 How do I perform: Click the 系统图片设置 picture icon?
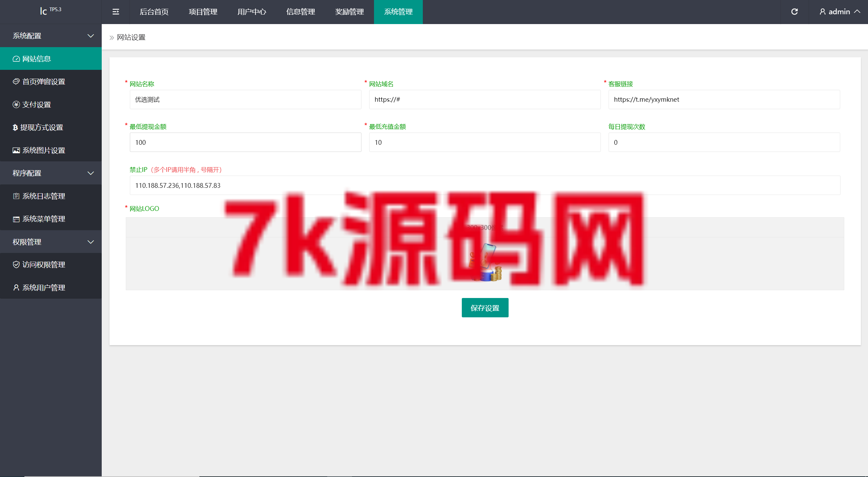click(x=16, y=150)
